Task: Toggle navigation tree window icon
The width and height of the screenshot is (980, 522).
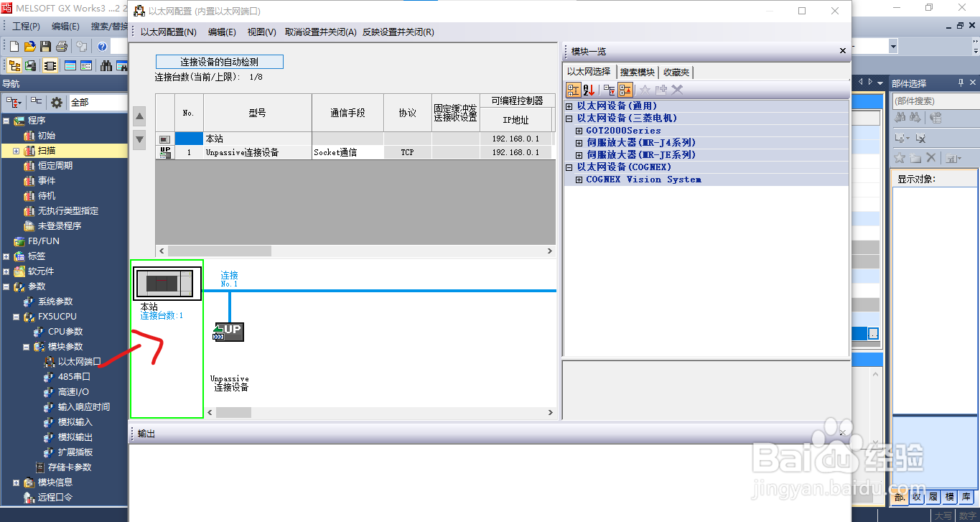Action: click(x=14, y=65)
